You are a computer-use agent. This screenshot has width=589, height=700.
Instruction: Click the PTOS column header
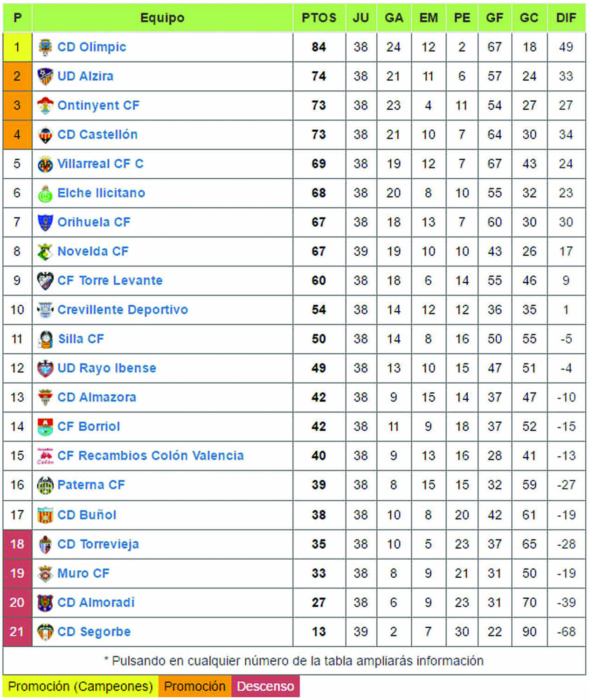[319, 18]
